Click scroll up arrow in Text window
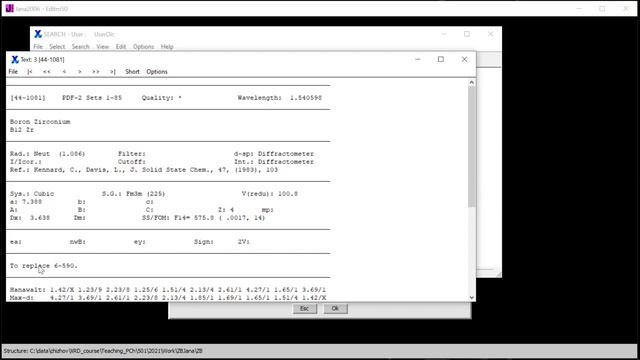This screenshot has height=360, width=640. (471, 82)
